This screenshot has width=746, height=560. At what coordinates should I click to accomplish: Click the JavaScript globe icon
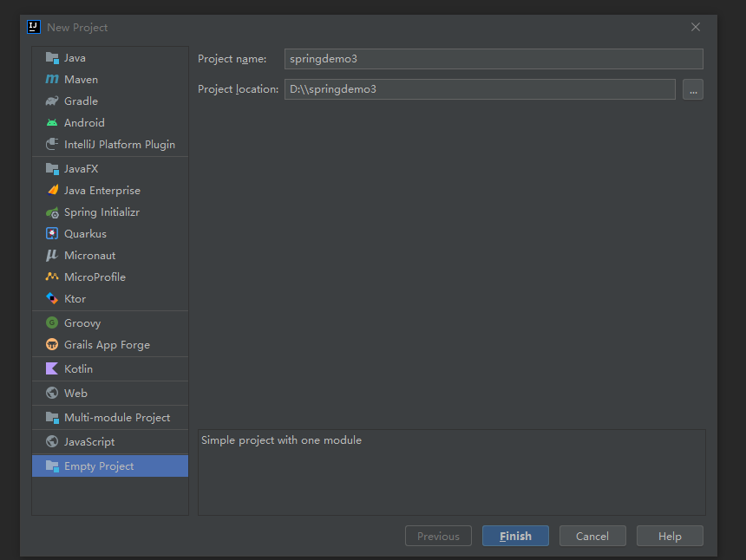tap(52, 441)
